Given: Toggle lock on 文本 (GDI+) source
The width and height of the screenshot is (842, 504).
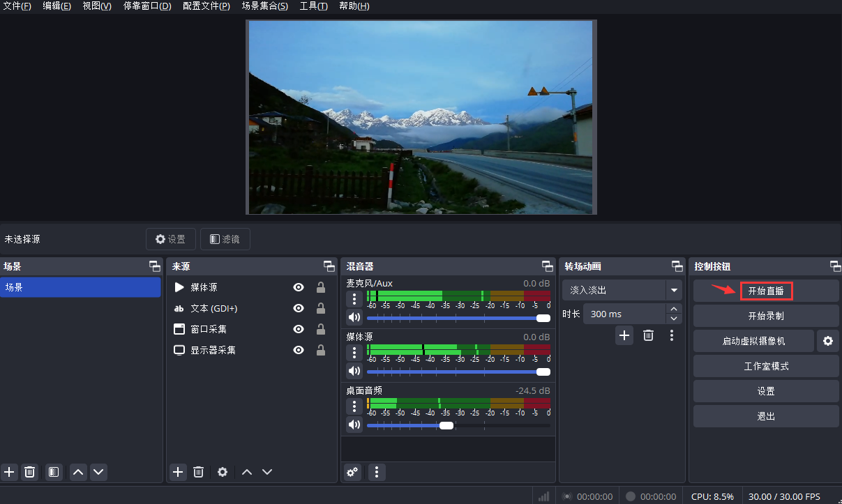Looking at the screenshot, I should point(321,308).
